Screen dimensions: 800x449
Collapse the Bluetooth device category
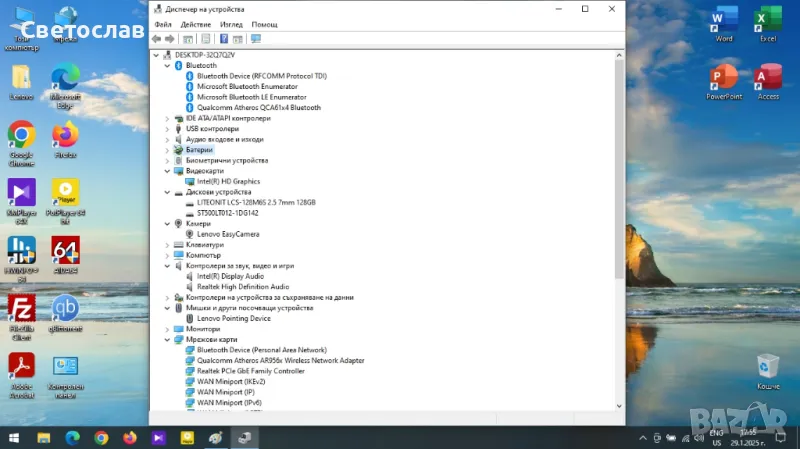[x=167, y=65]
